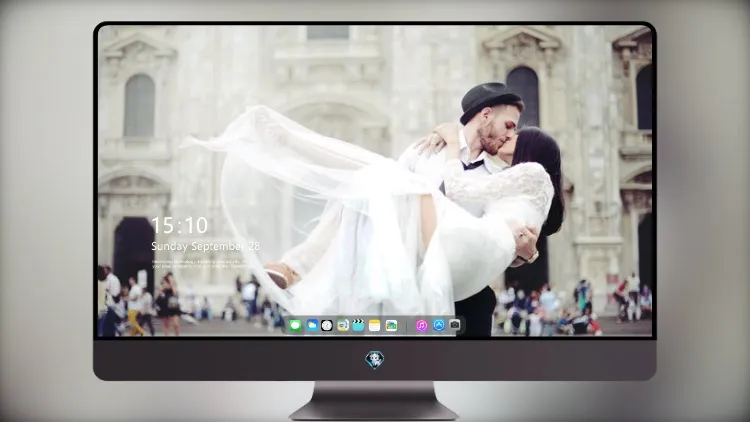
Task: Open the blue App Store in dock
Action: [x=439, y=325]
